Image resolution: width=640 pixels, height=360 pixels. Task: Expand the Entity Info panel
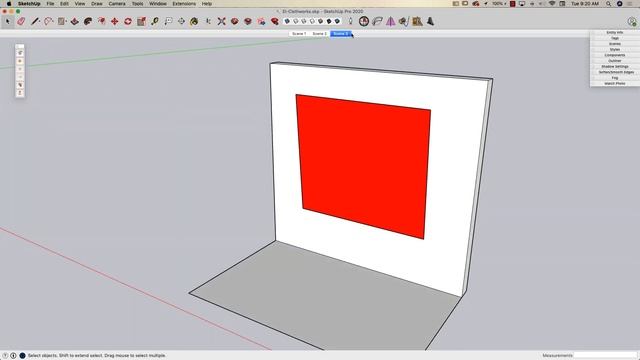615,32
